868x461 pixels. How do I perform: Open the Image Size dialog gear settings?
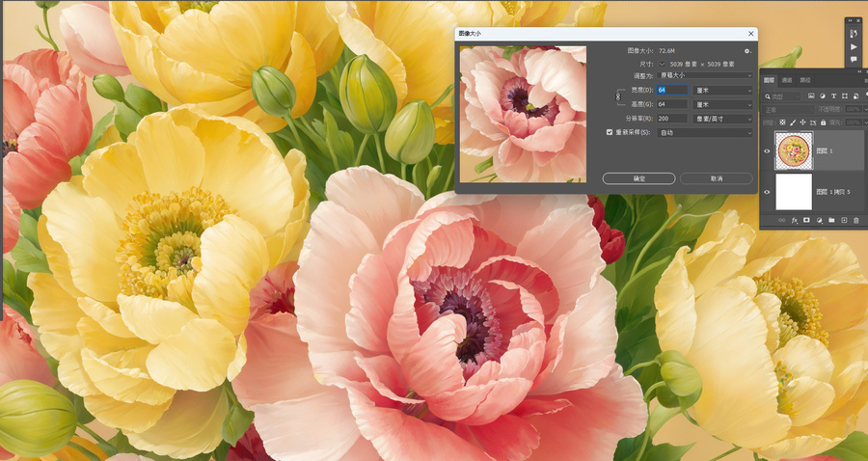coord(747,51)
